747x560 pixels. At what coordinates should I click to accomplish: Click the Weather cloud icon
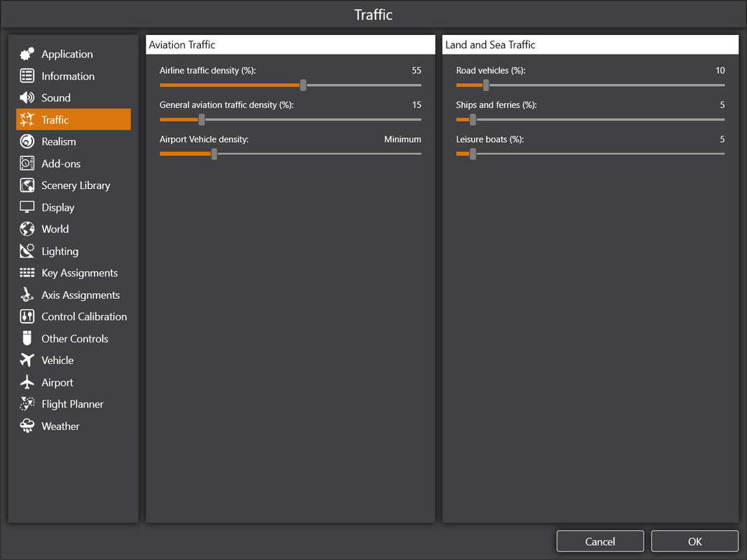point(27,426)
